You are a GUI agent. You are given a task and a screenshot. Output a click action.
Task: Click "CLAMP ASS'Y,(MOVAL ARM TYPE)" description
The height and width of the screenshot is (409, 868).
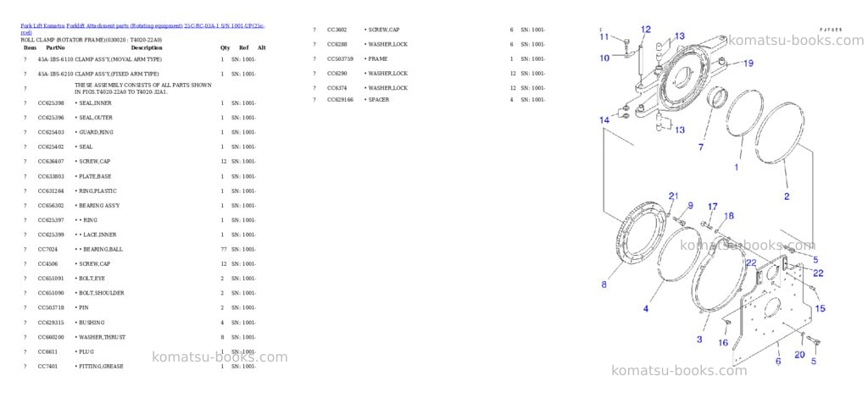point(119,59)
